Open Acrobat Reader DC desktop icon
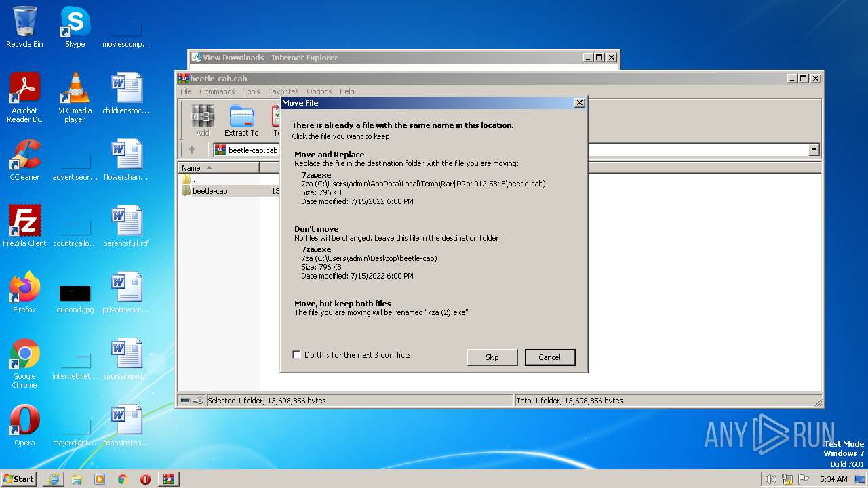 click(24, 98)
